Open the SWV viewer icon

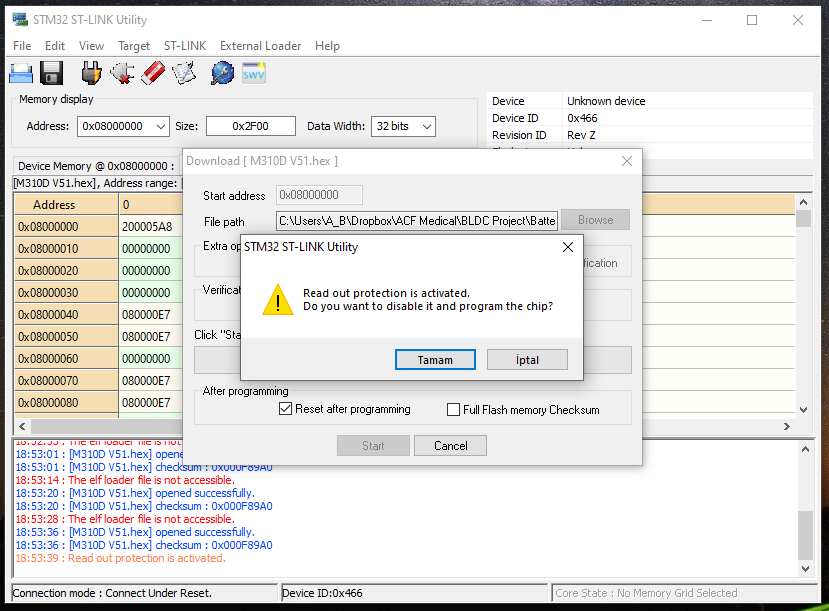(x=254, y=73)
